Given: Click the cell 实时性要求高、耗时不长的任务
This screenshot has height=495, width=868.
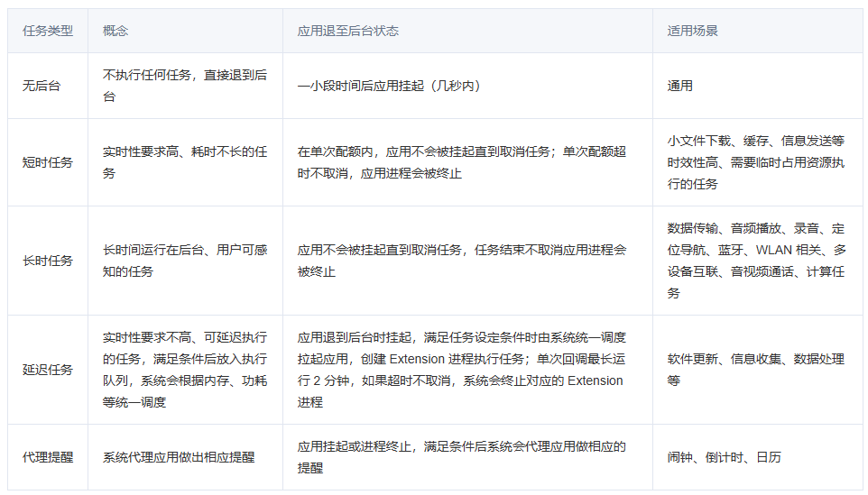Looking at the screenshot, I should 186,162.
